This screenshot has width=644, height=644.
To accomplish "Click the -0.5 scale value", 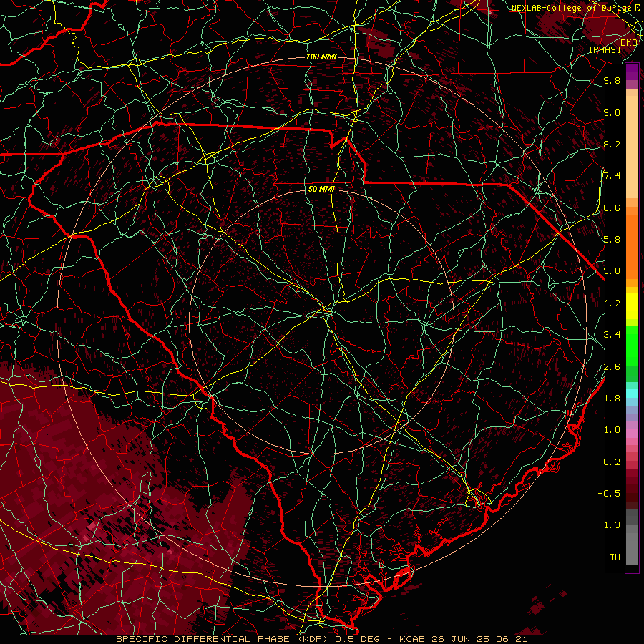I will (609, 494).
